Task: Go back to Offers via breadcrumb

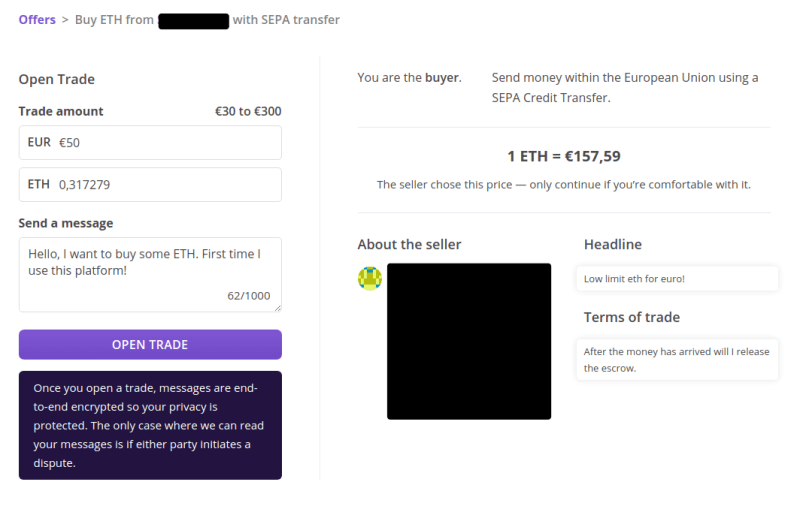Action: tap(37, 20)
